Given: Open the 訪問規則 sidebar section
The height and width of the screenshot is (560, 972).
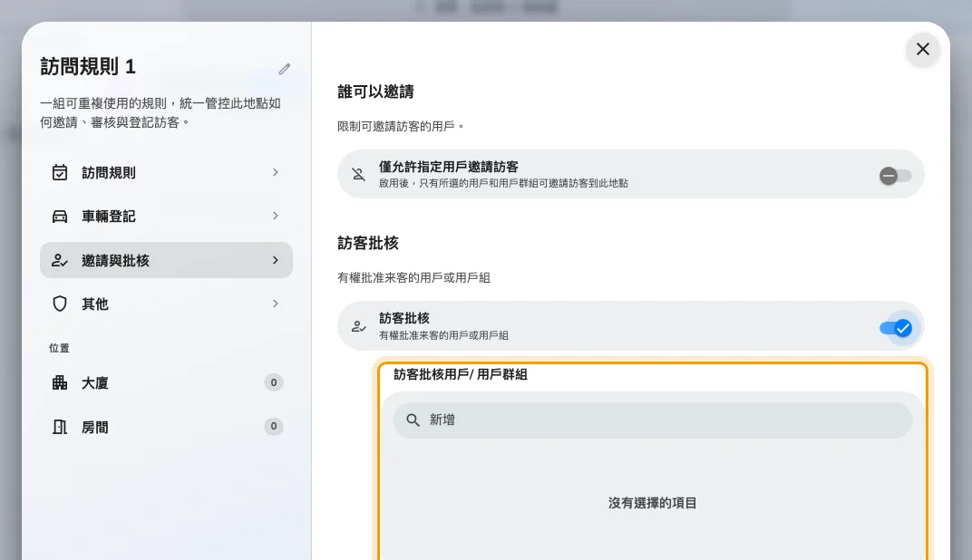Looking at the screenshot, I should pos(166,172).
